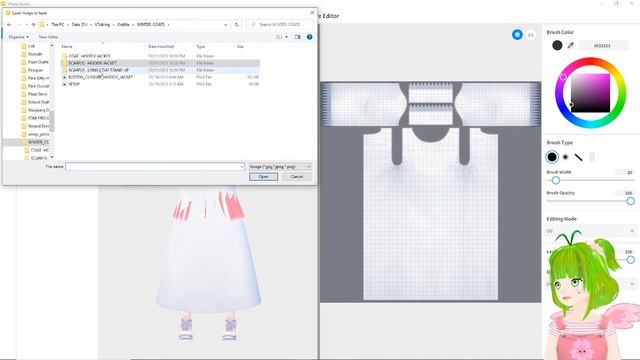Screen dimensions: 640x360
Task: Pick the eyedropper tool beside the brush color
Action: pyautogui.click(x=571, y=45)
